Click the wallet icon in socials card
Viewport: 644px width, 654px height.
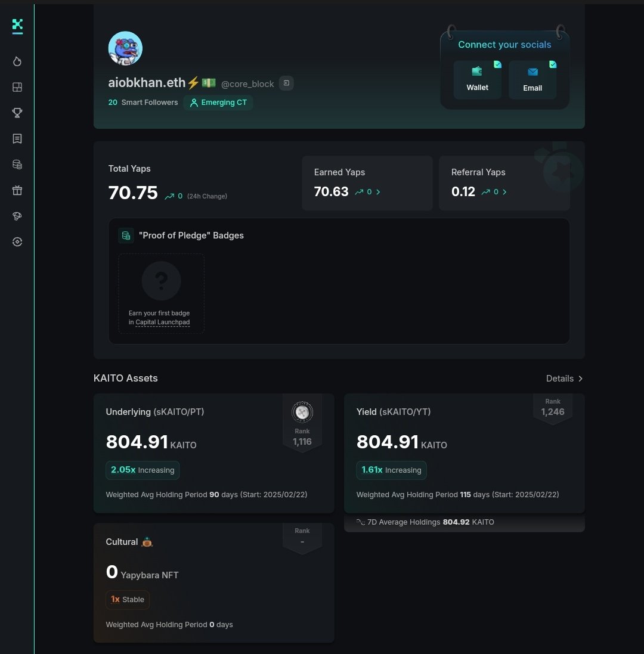click(x=477, y=72)
